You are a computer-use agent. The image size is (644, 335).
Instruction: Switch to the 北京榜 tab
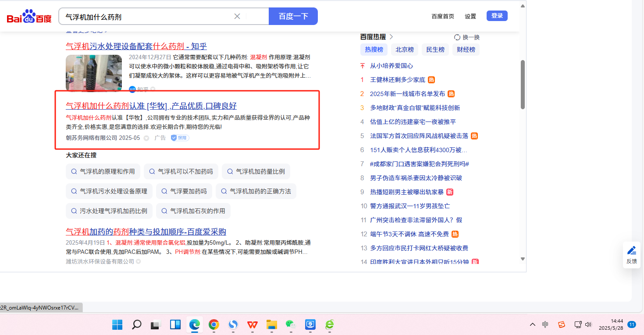pos(405,50)
